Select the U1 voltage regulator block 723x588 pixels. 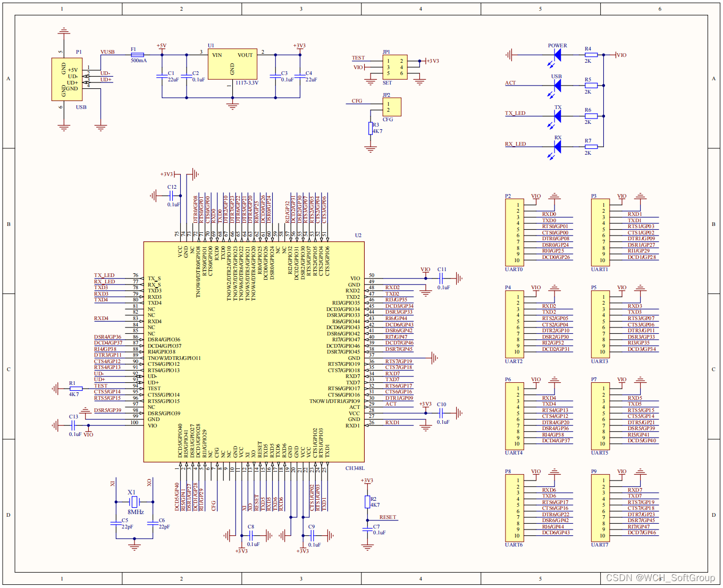(x=232, y=64)
